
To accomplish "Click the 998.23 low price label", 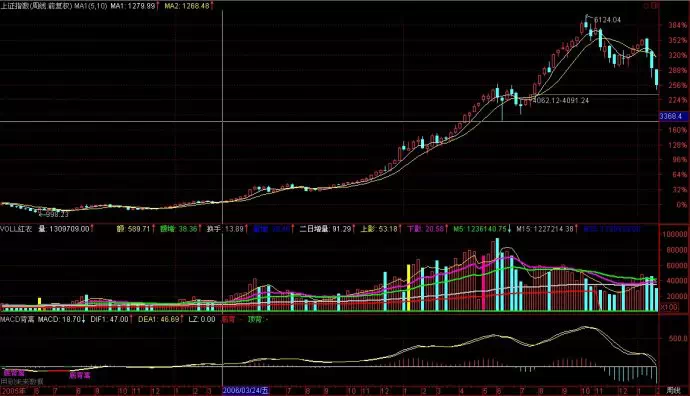I will click(57, 215).
